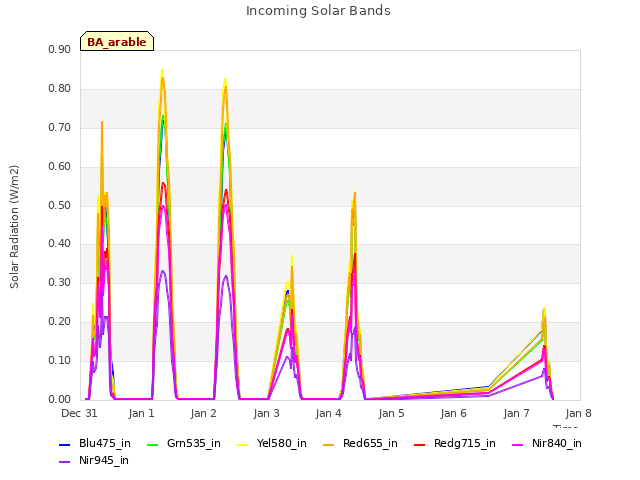Click the Jan 2 purple Nir945 peak
This screenshot has height=480, width=640.
[x=226, y=276]
